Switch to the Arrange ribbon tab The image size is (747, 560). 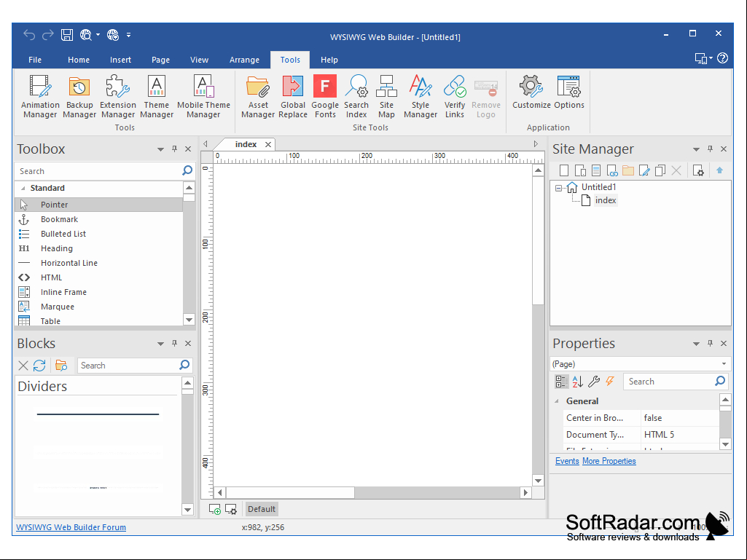[x=244, y=60]
